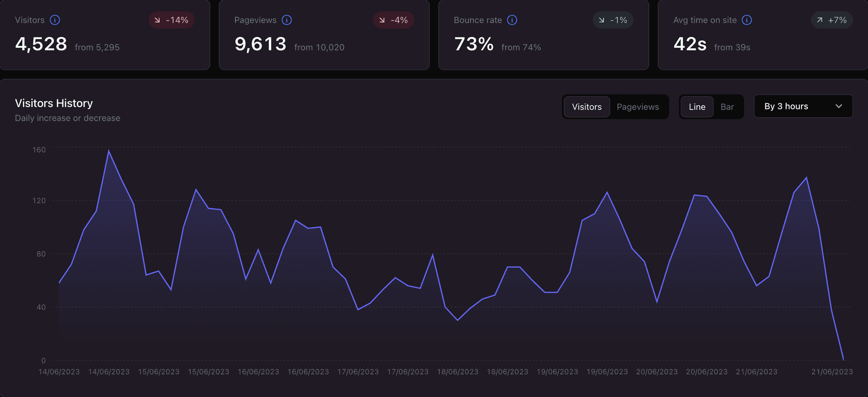
Task: Click the tallest chart peak near 160
Action: click(108, 151)
